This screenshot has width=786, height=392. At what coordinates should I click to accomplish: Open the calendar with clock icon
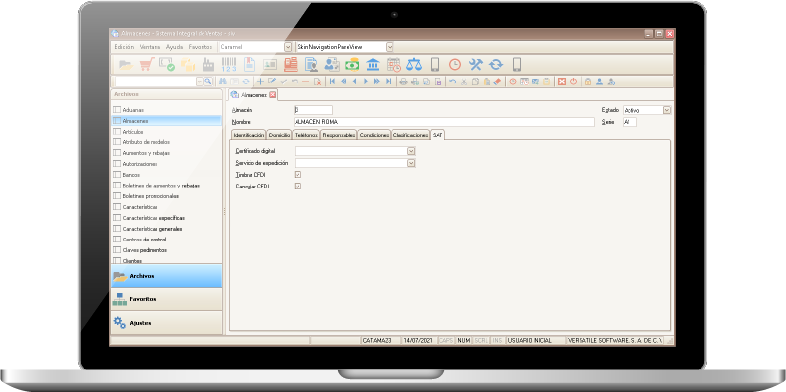(394, 65)
